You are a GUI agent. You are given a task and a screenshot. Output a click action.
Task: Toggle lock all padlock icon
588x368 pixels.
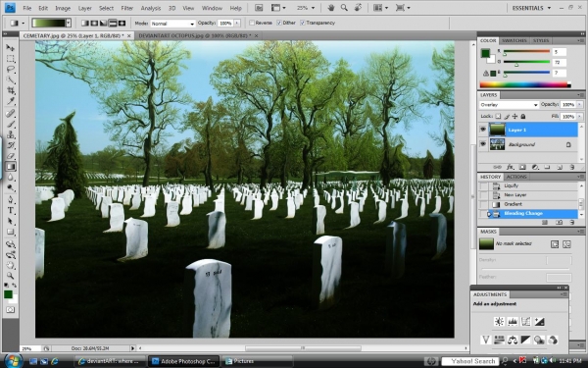[x=523, y=117]
